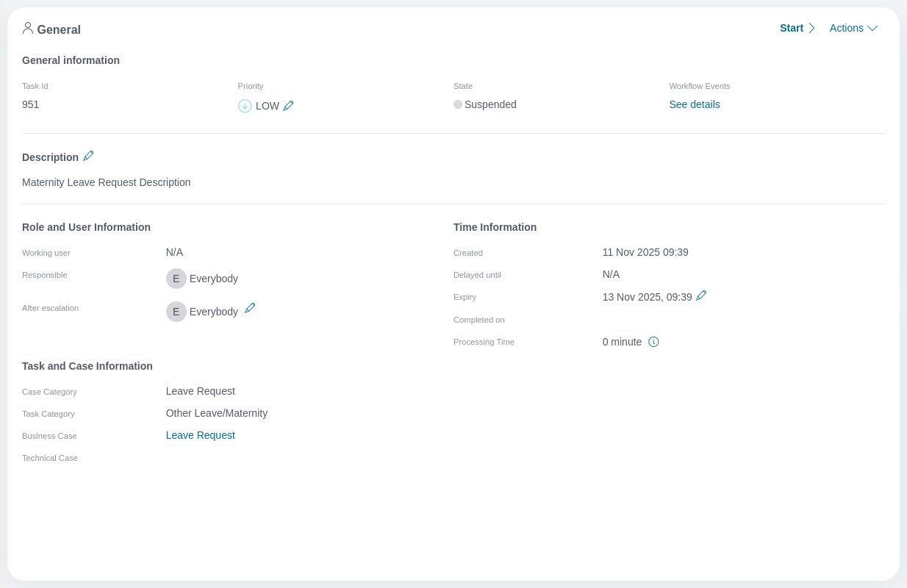
Task: Click the LOW priority label
Action: pos(268,106)
